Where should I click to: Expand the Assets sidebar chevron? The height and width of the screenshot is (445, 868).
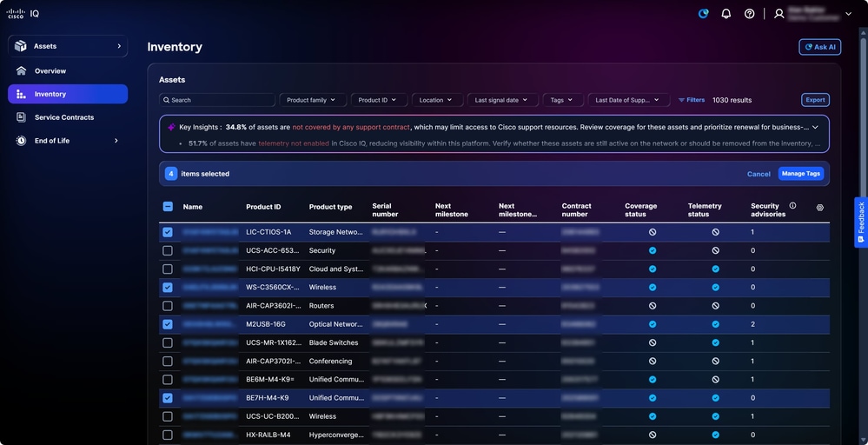click(x=119, y=46)
